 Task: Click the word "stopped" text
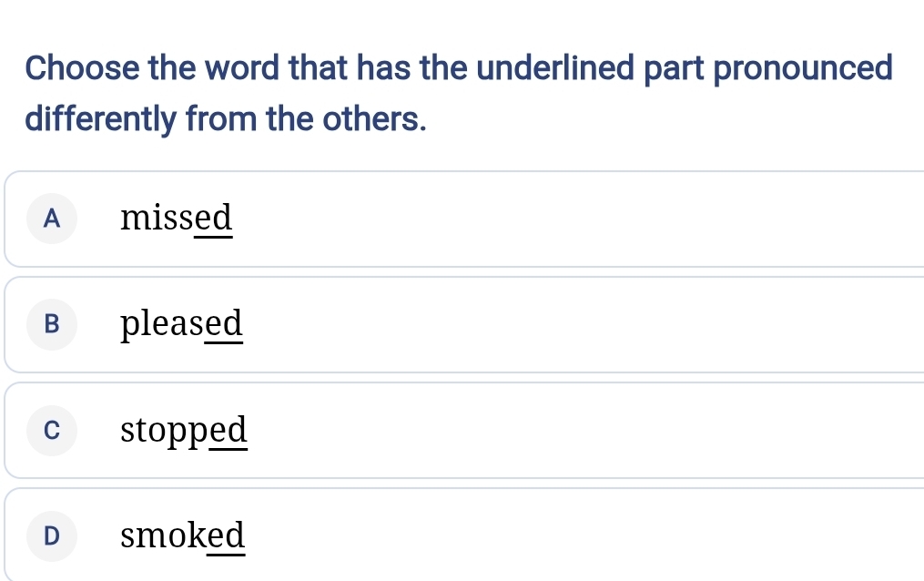coord(184,430)
